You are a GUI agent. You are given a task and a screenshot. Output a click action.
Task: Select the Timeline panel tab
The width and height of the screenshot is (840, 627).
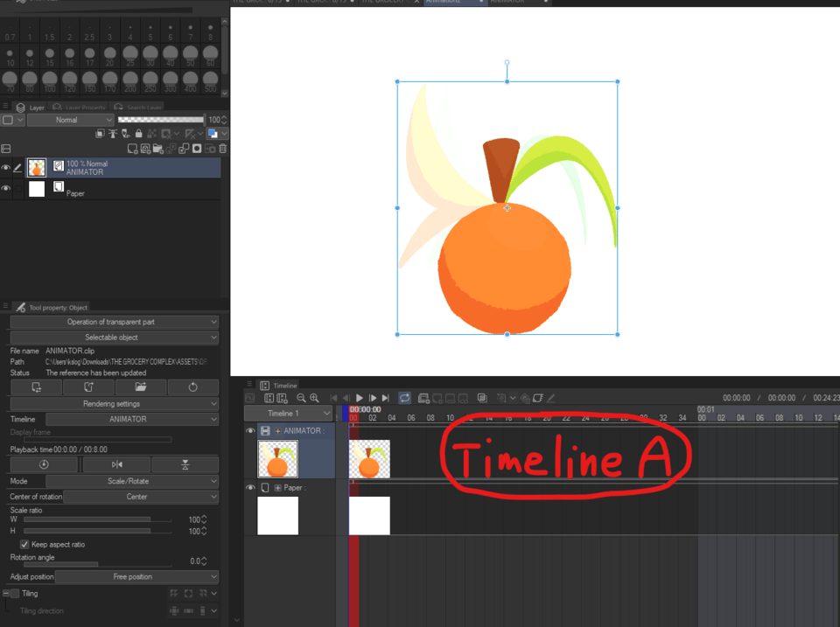pos(278,386)
